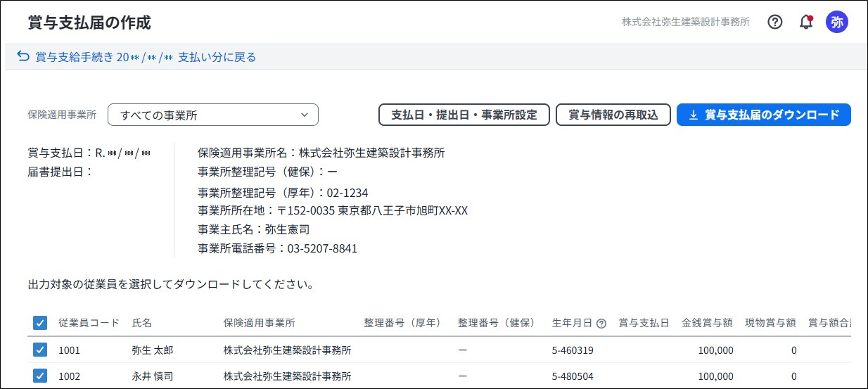Open the 保険適用事業所 dropdown

tap(212, 115)
